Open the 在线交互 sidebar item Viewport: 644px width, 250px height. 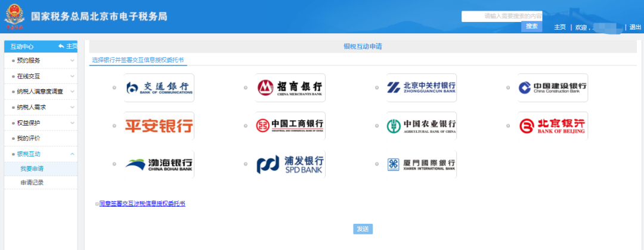point(41,76)
